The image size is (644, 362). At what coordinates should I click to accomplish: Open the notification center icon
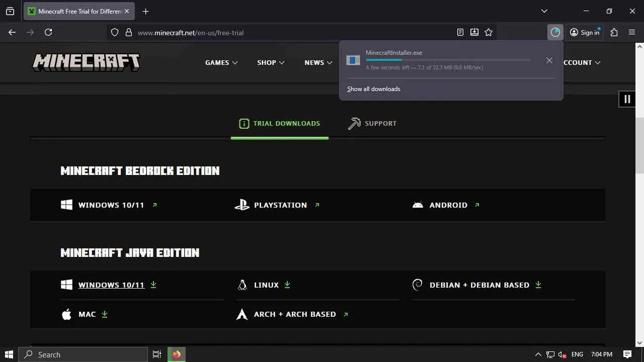click(x=627, y=354)
